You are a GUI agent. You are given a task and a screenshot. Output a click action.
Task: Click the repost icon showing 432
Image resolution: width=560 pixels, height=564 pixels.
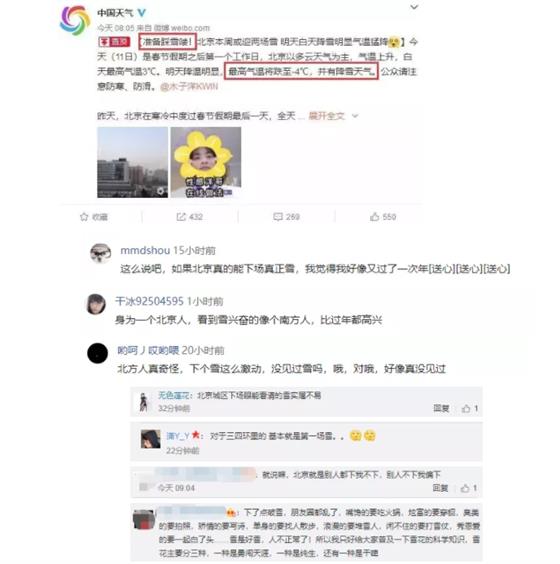point(181,217)
